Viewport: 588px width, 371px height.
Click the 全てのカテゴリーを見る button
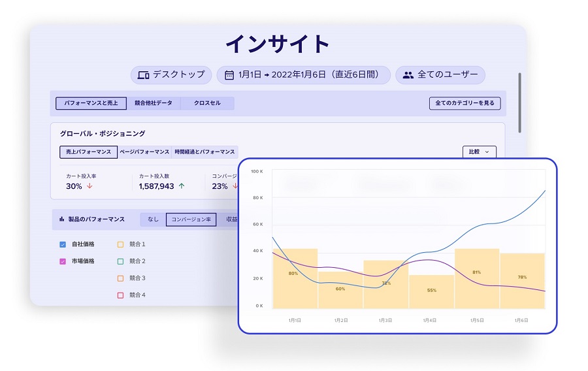pos(465,103)
